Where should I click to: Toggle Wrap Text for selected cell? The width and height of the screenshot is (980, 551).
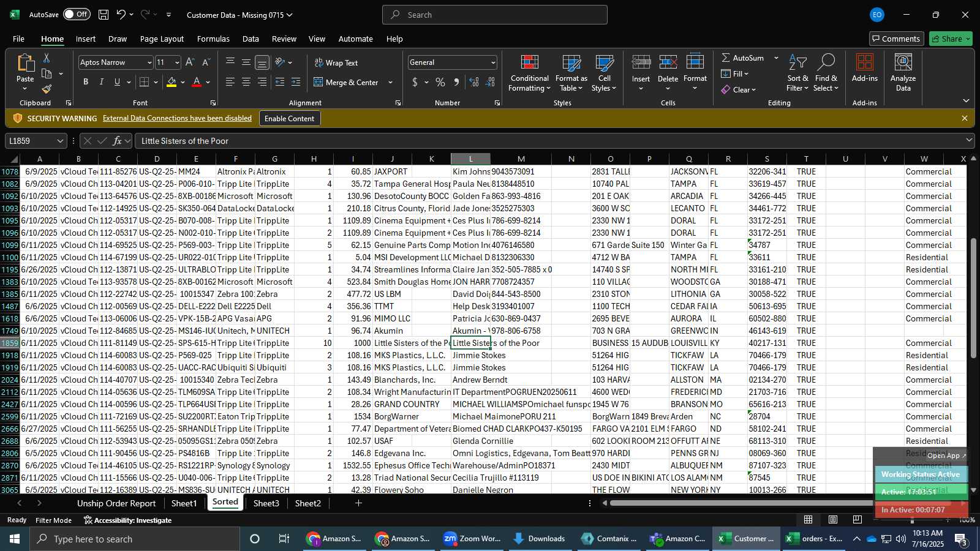[x=336, y=62]
